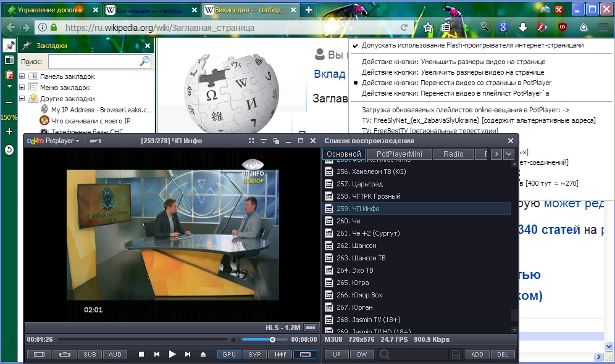615x364 pixels.
Task: Open PotPlayer title bar menu dropdown icon
Action: [x=264, y=141]
